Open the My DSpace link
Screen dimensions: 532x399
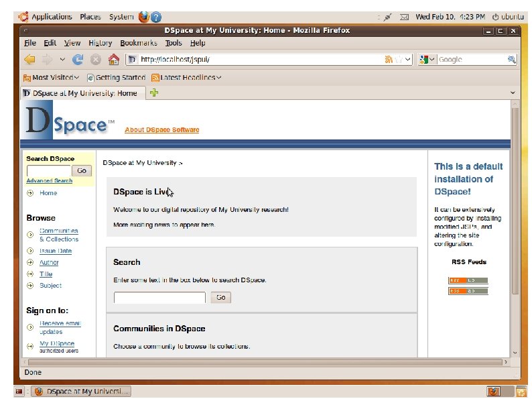[57, 343]
